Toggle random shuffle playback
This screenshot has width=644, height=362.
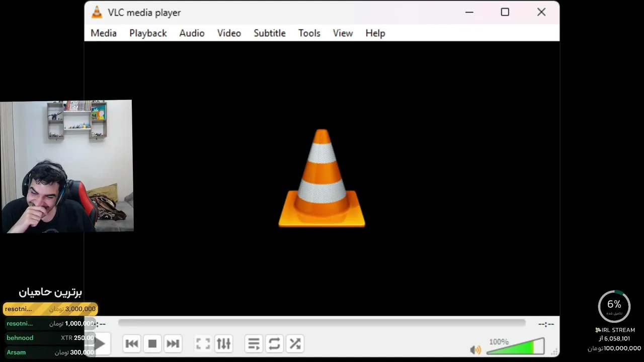point(295,344)
